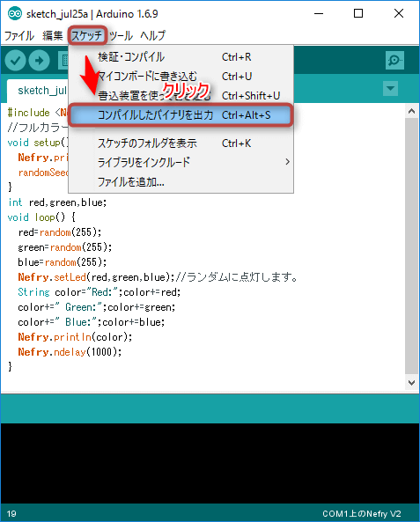The width and height of the screenshot is (420, 522).
Task: Click the Nefry.println(color); line
Action: click(75, 337)
